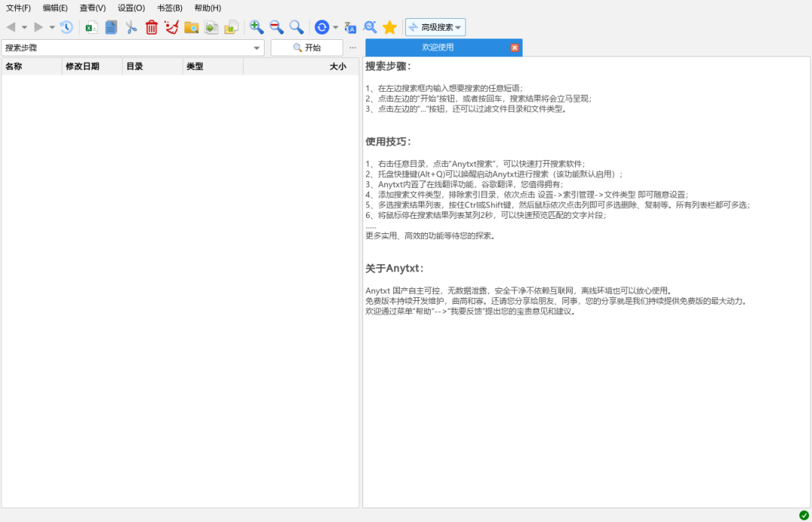Click the folder with magnifier icon

click(191, 27)
